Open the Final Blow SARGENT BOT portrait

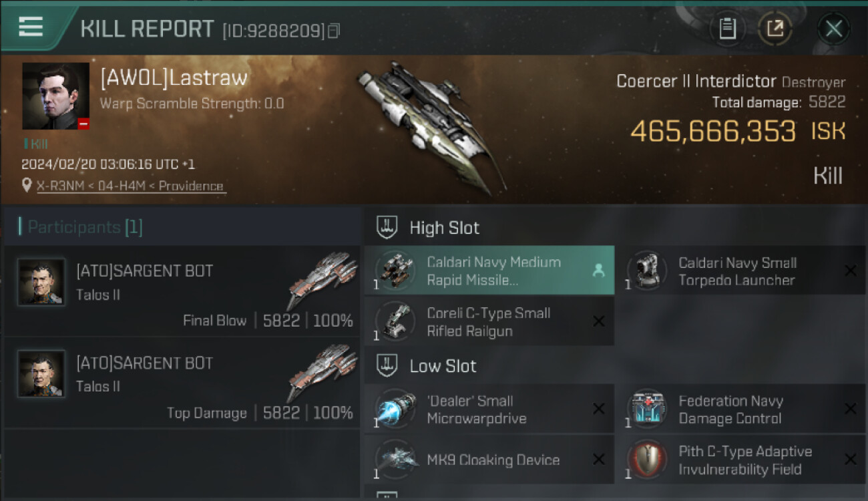41,283
